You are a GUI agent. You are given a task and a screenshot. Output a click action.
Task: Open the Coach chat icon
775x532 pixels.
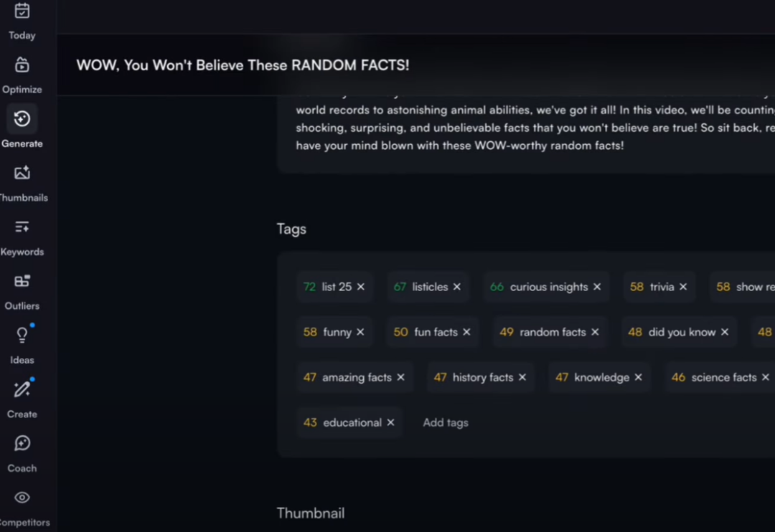coord(22,443)
